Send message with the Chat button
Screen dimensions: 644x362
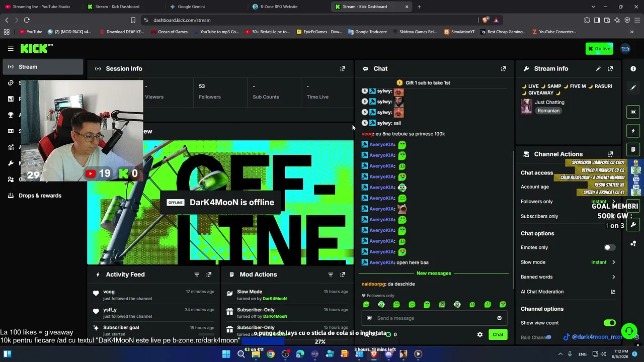tap(498, 335)
